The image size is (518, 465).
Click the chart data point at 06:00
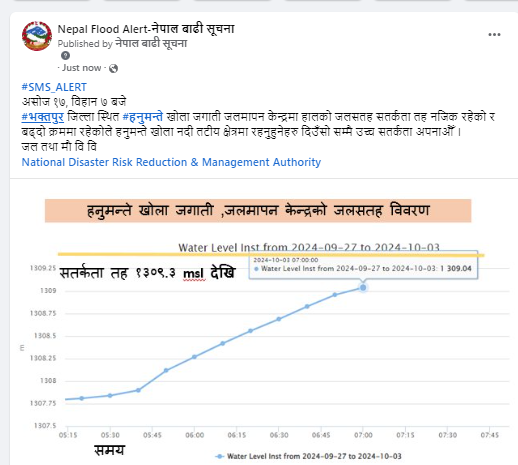coord(194,357)
